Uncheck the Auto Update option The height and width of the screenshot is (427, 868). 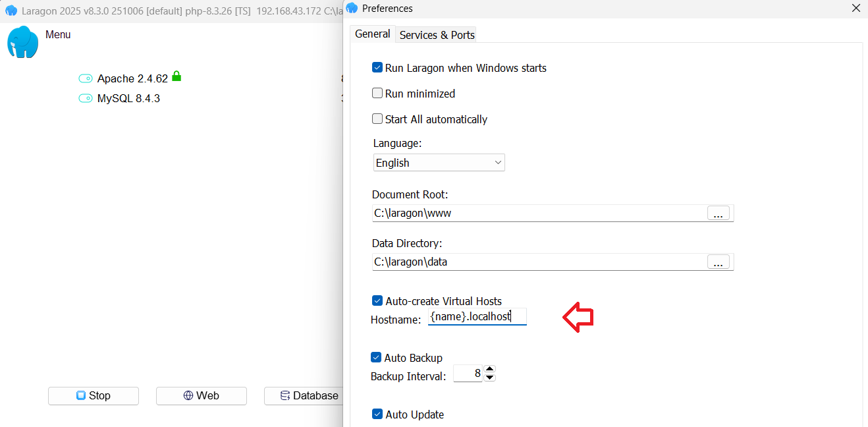(x=377, y=414)
